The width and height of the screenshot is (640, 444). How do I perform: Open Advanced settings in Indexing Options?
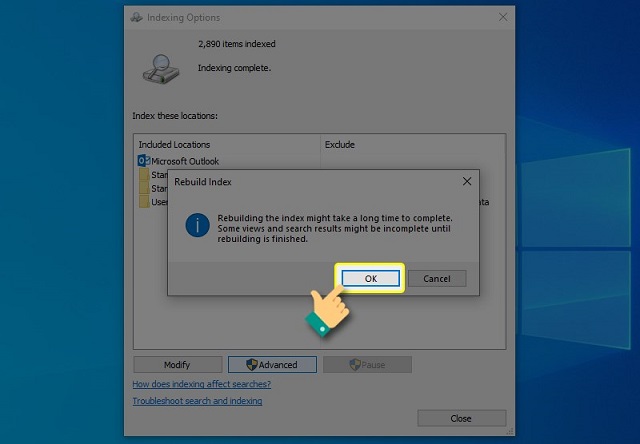(x=272, y=364)
